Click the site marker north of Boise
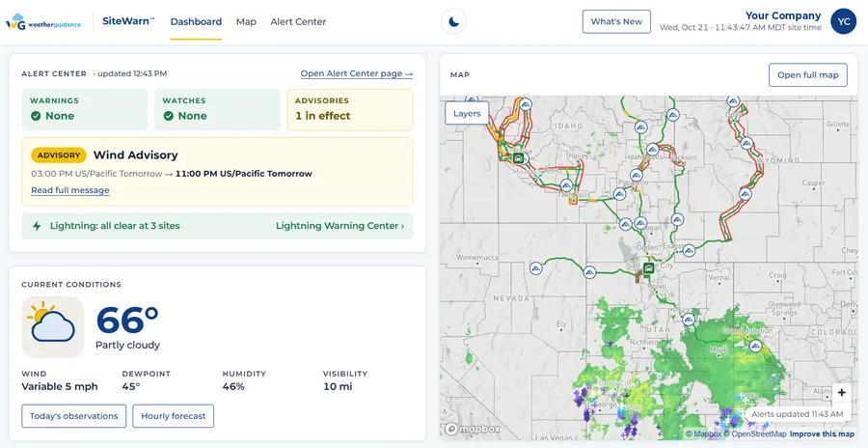 (x=526, y=103)
